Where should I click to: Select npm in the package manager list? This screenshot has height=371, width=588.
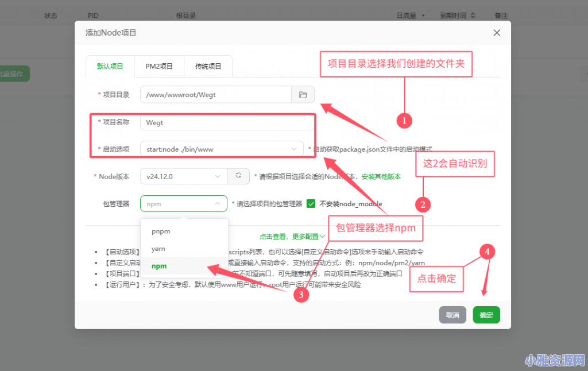pyautogui.click(x=159, y=266)
